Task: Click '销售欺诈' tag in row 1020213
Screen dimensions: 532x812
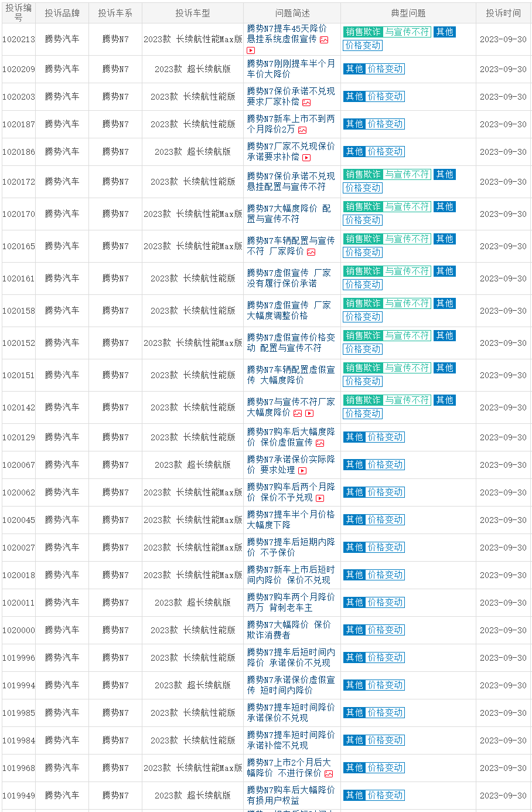Action: coord(363,32)
